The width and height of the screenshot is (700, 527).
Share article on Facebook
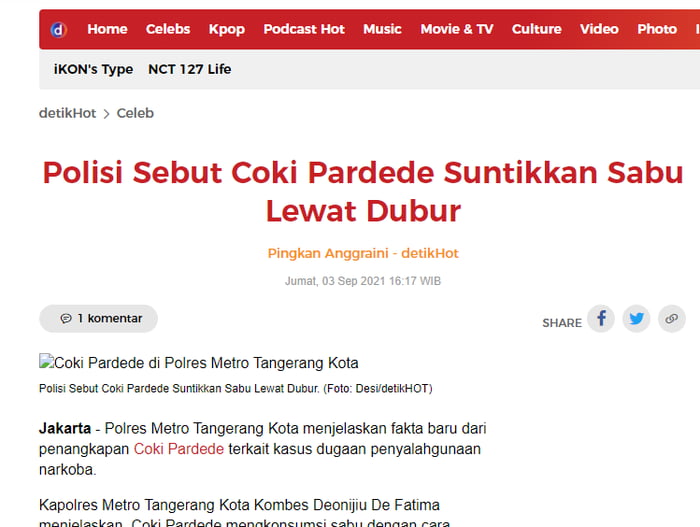[601, 319]
